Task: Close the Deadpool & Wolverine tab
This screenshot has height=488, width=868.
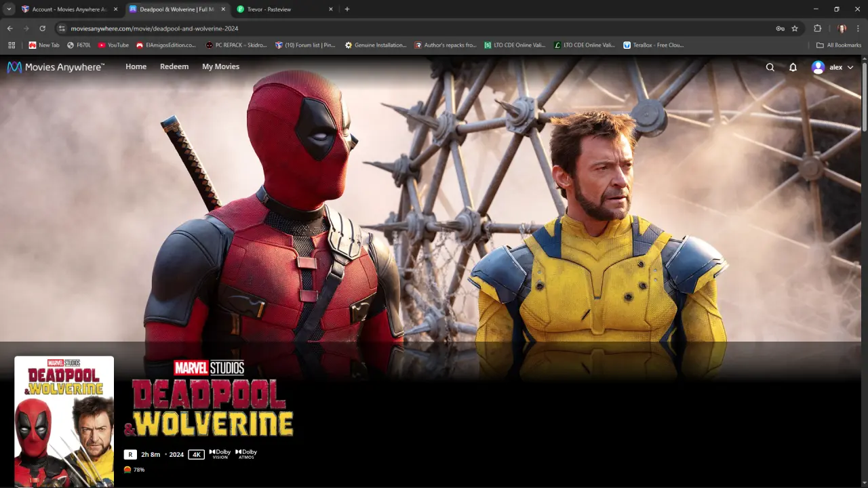Action: pyautogui.click(x=223, y=9)
